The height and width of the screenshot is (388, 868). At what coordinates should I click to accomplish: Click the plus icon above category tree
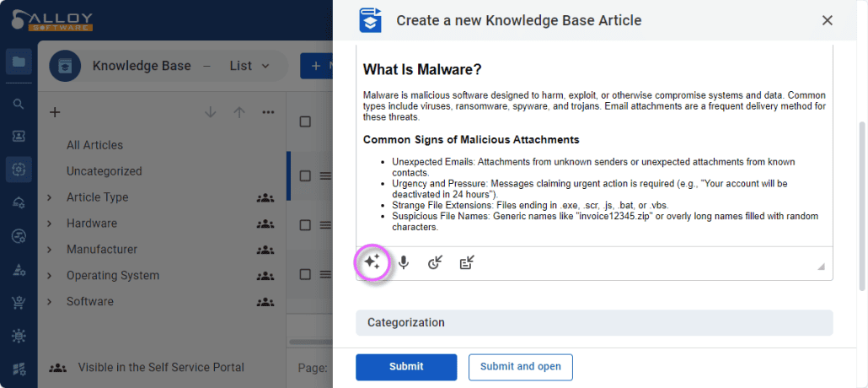pyautogui.click(x=55, y=112)
